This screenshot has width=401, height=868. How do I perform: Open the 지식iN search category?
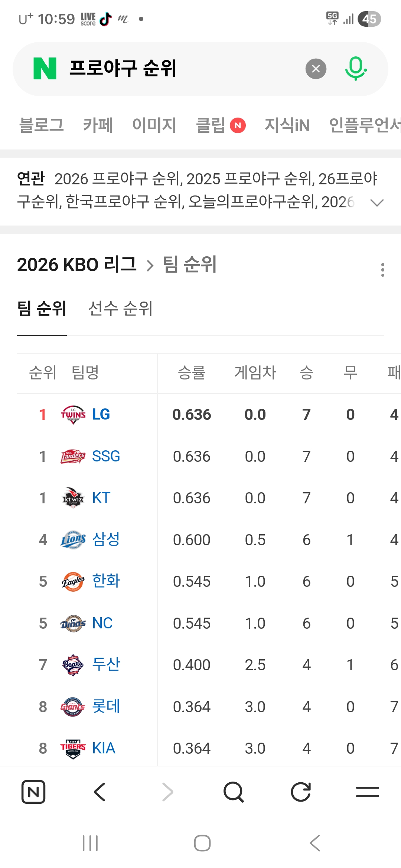pyautogui.click(x=287, y=125)
